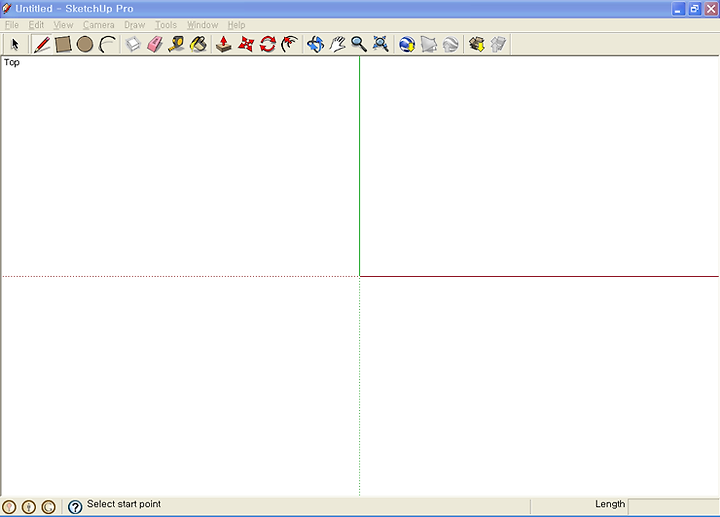Select the Paint Bucket tool
The height and width of the screenshot is (517, 720).
(x=198, y=45)
